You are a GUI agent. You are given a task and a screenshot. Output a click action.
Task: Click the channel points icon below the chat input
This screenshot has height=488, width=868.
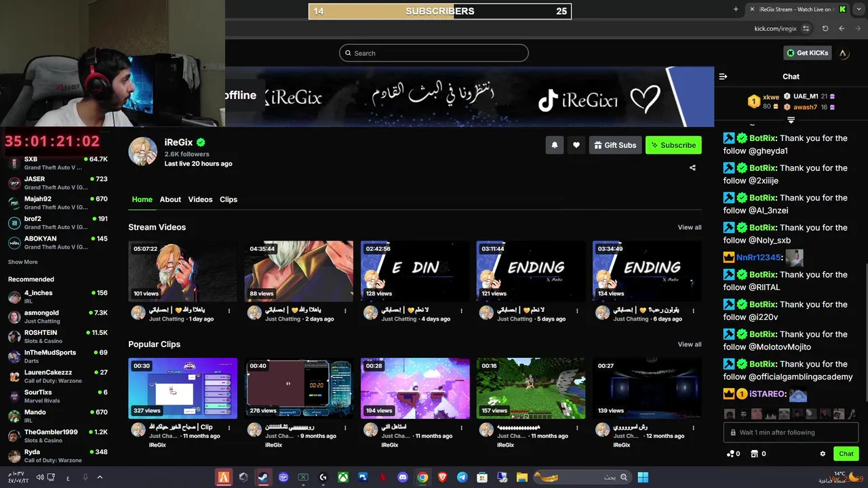tap(731, 453)
